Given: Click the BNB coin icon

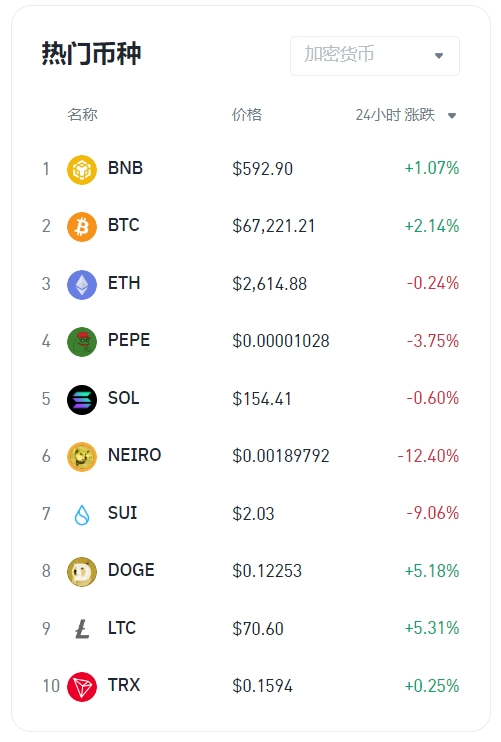Looking at the screenshot, I should pyautogui.click(x=82, y=169).
